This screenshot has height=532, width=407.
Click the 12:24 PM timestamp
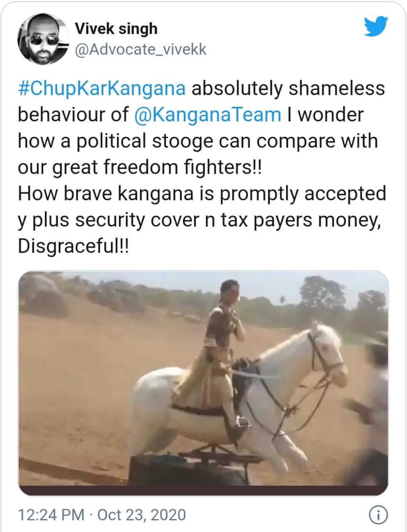coord(51,515)
